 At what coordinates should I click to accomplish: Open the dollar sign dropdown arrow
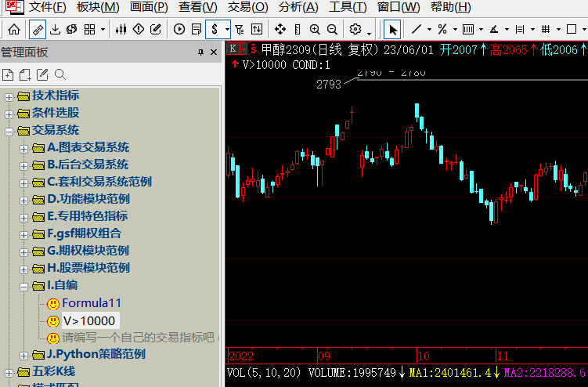tap(227, 29)
